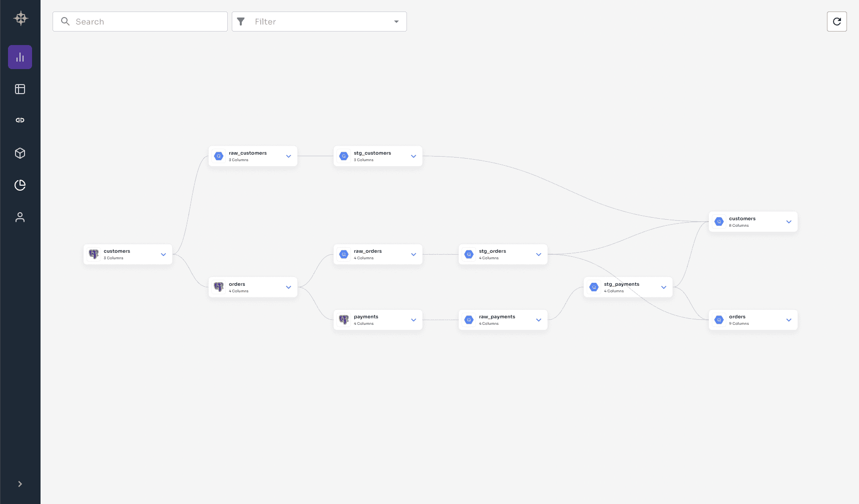The height and width of the screenshot is (504, 859).
Task: Click the compass logo at top of sidebar
Action: [20, 18]
